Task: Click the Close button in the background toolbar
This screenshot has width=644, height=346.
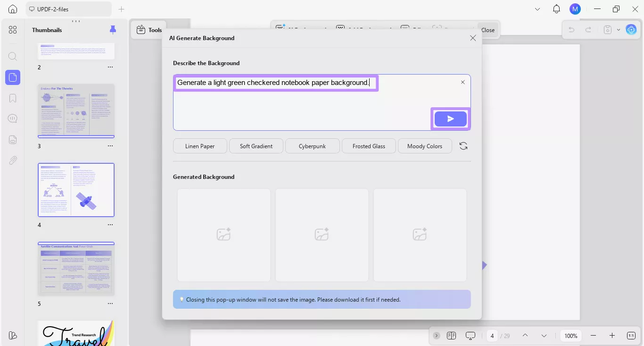Action: coord(488,30)
